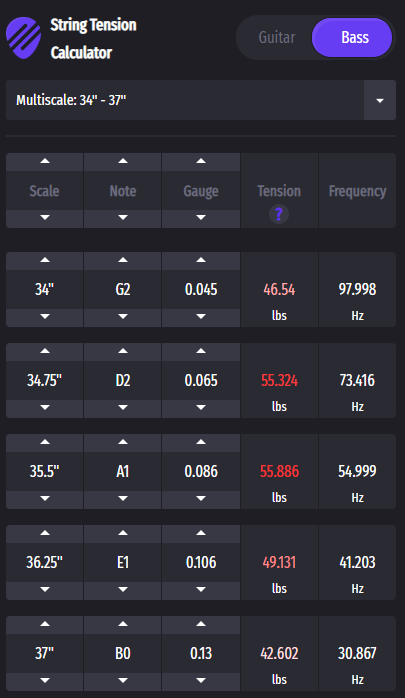Open the multiscale preset dropdown arrow
This screenshot has height=698, width=405.
click(x=380, y=100)
